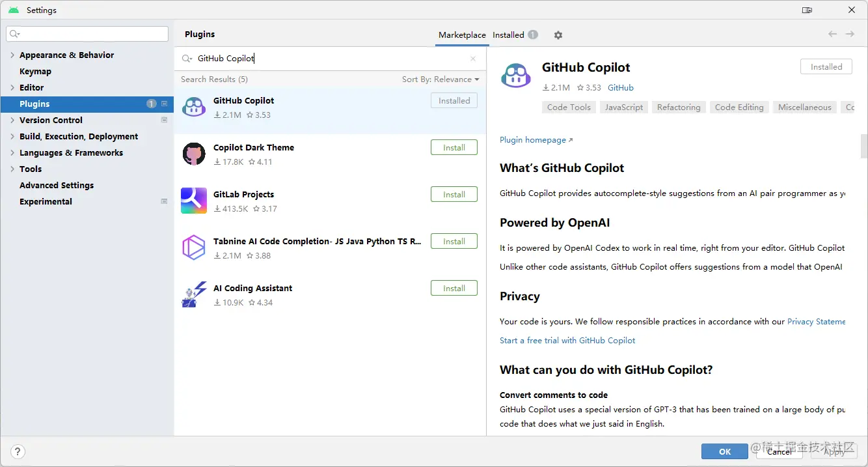Select the GitLab Projects result title

pyautogui.click(x=243, y=194)
